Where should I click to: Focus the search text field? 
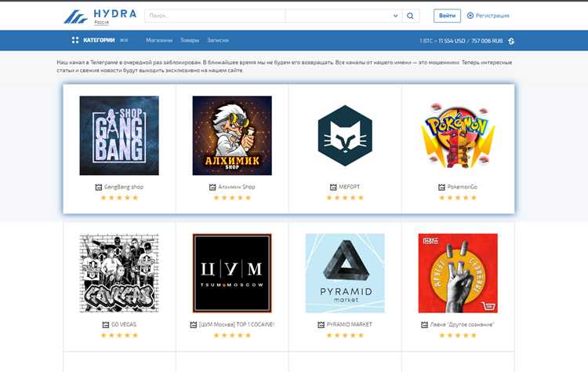point(215,16)
